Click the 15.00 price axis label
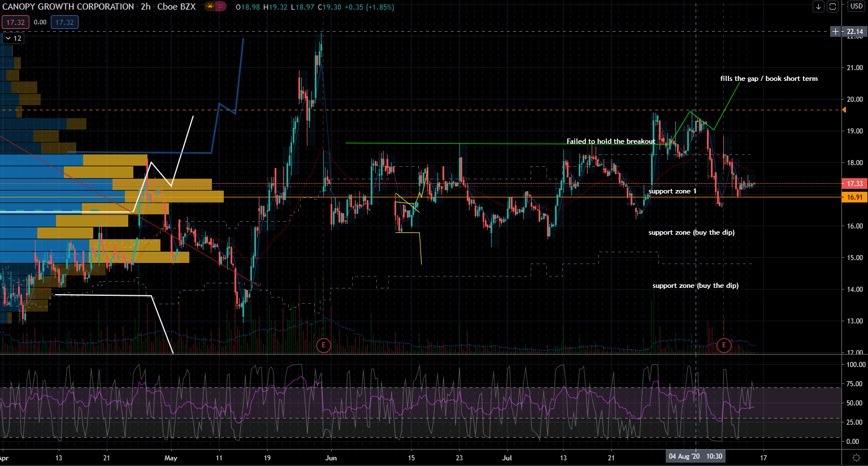This screenshot has height=466, width=868. tap(854, 258)
